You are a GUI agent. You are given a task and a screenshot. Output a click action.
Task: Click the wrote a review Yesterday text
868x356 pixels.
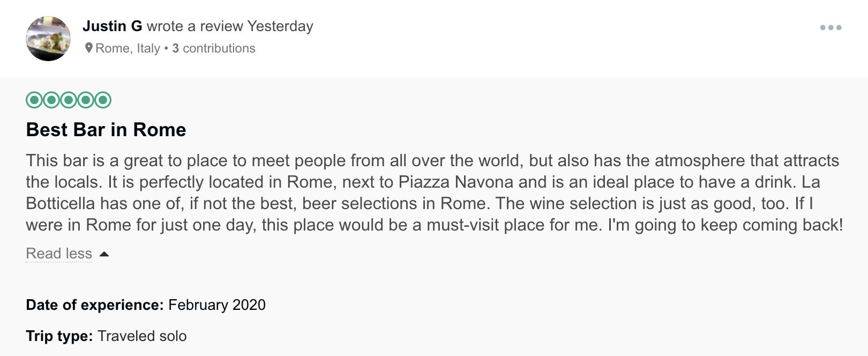coord(230,26)
